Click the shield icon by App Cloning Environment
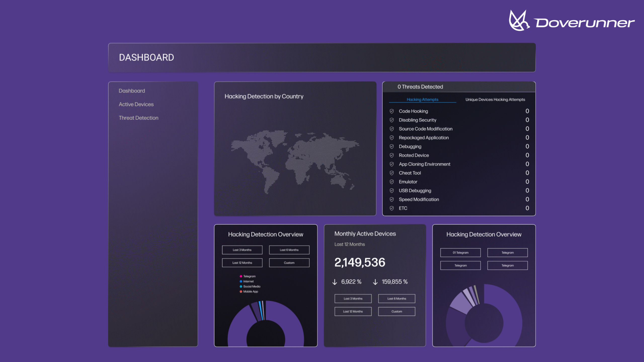Screen dimensions: 644x362 click(x=392, y=164)
